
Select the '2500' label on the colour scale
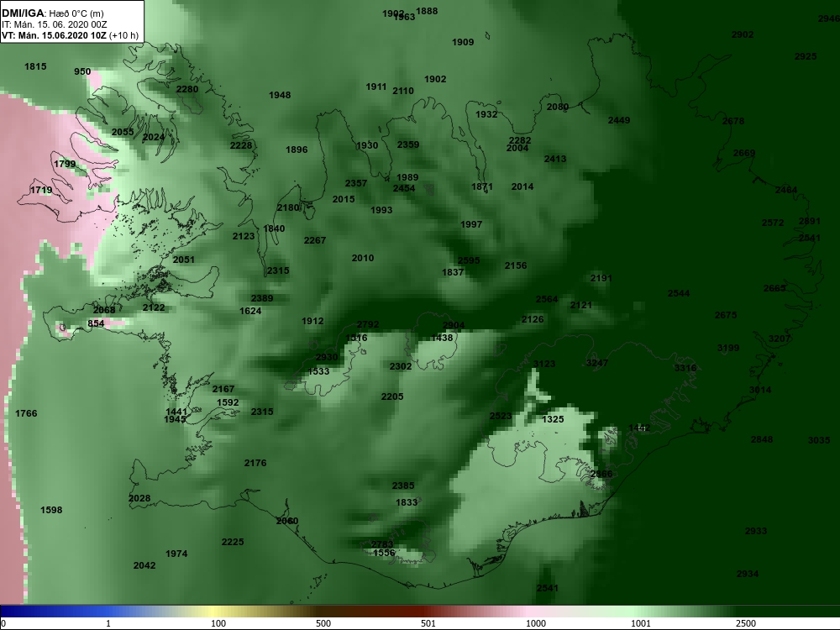[746, 623]
